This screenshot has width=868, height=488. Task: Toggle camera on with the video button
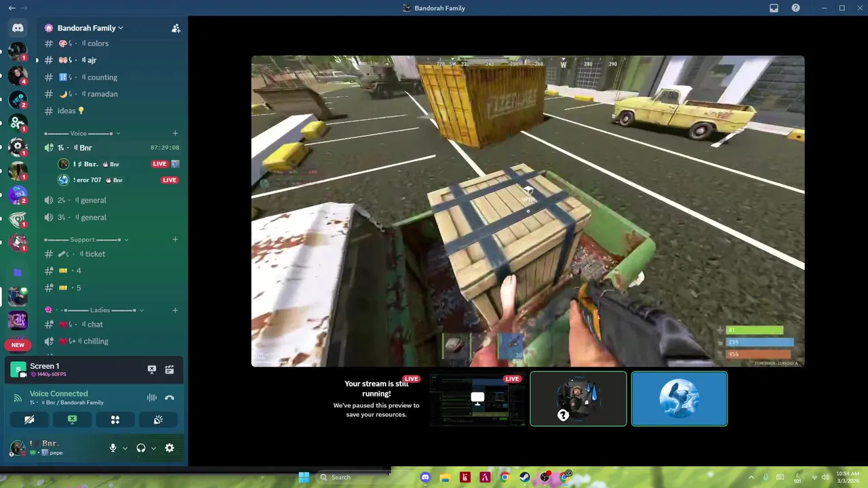pos(29,420)
